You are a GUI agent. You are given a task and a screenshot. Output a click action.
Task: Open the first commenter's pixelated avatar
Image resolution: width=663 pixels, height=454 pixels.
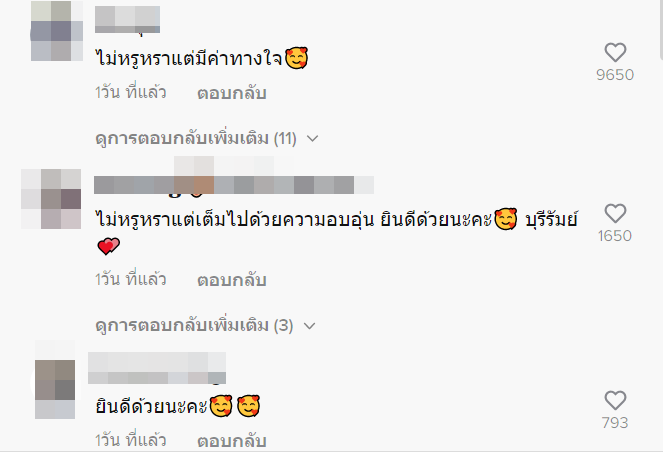(57, 31)
